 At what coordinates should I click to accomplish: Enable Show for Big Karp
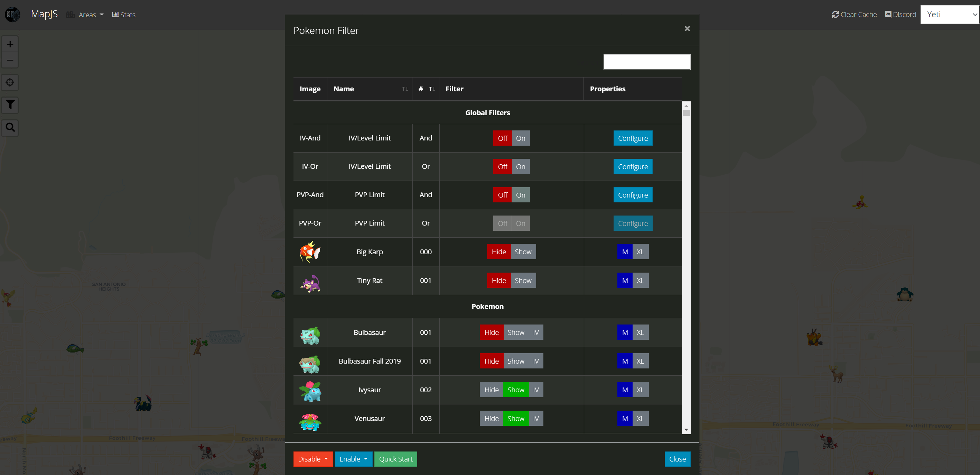tap(523, 252)
